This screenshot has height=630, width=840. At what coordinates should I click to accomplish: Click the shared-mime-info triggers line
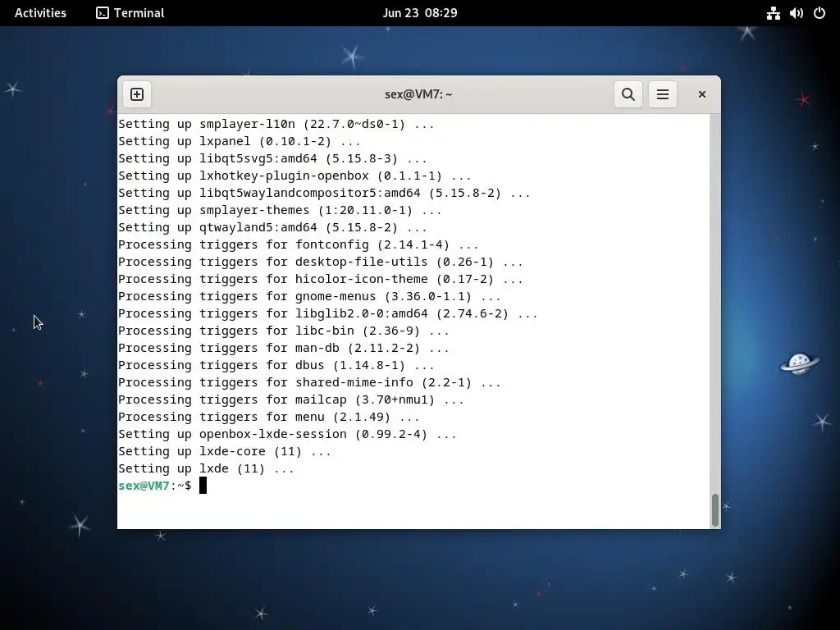(309, 382)
